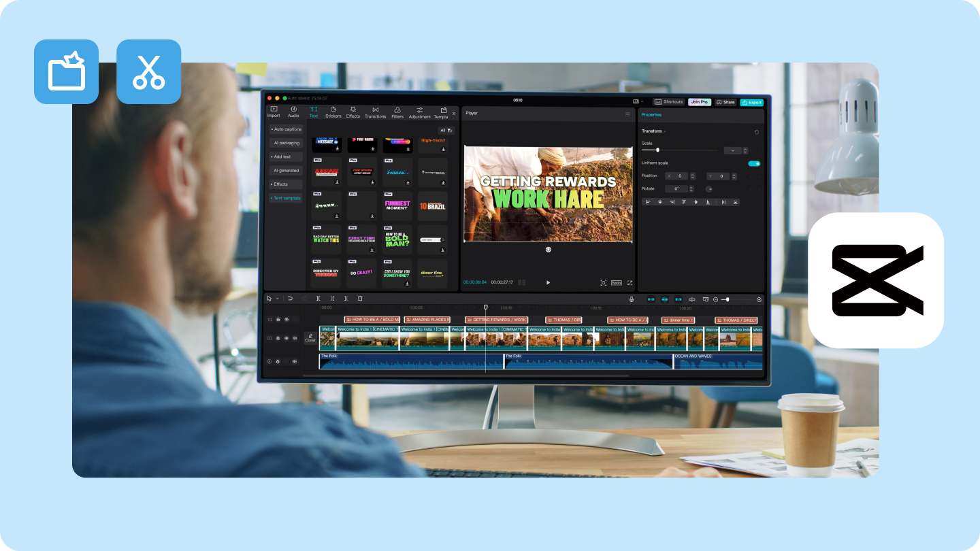980x551 pixels.
Task: Click the Undo icon above the timeline
Action: click(290, 299)
